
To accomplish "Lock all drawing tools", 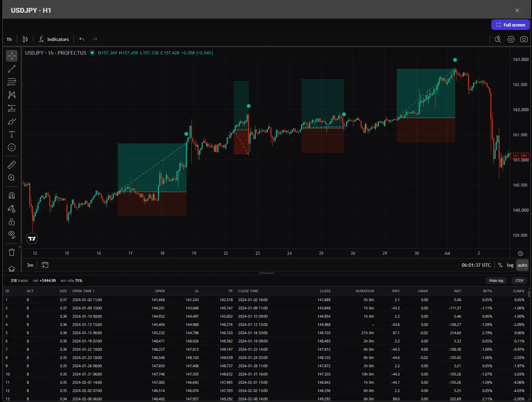I will 12,222.
